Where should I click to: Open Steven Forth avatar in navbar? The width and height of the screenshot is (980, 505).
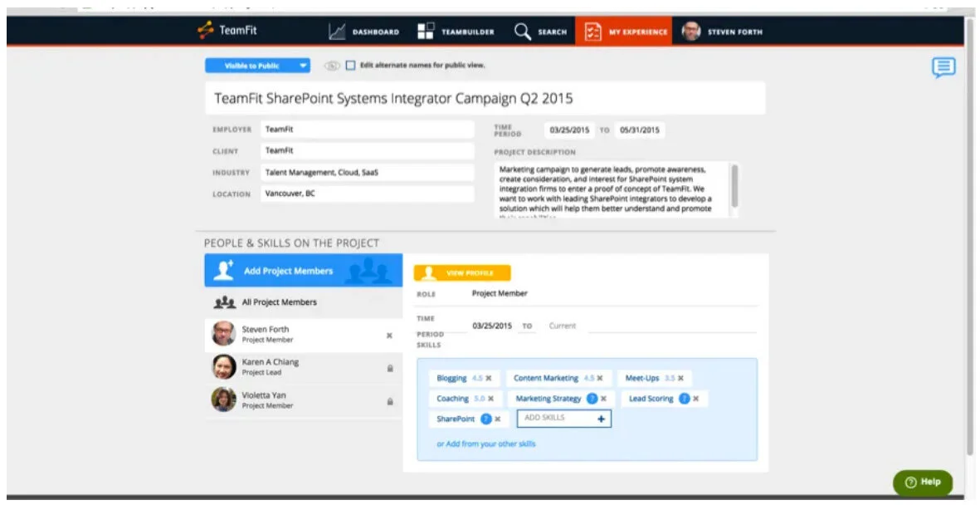(x=690, y=32)
